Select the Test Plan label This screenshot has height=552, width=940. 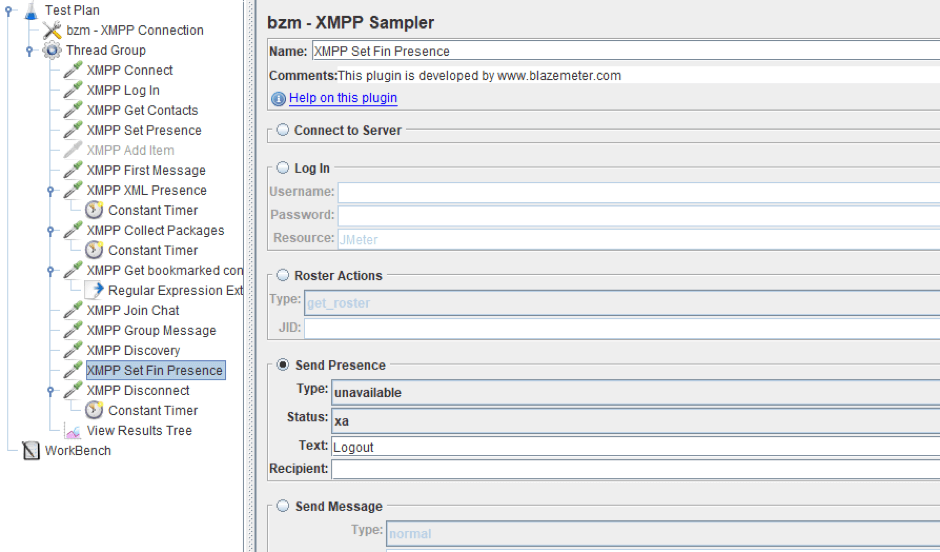[x=72, y=10]
